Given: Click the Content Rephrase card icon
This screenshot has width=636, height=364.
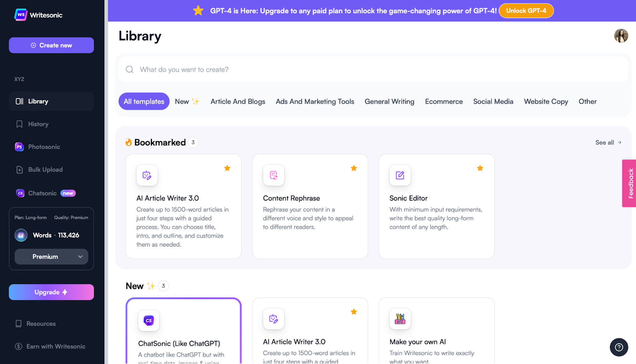Looking at the screenshot, I should click(x=273, y=175).
